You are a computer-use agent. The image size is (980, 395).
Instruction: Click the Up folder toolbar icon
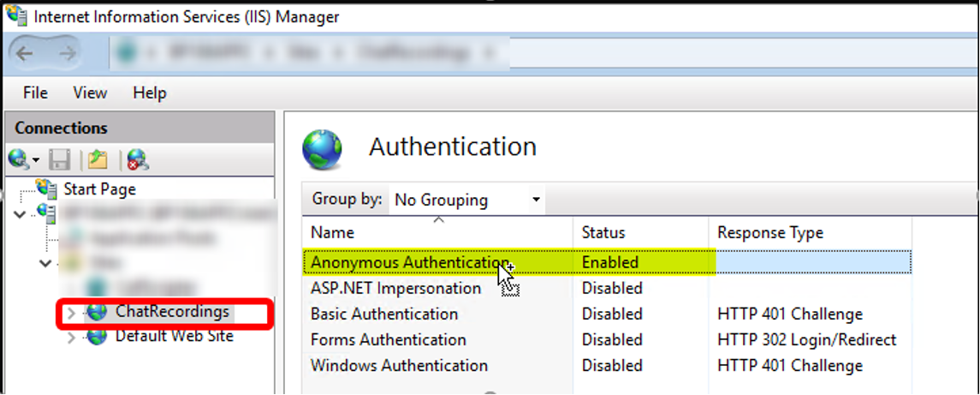pos(98,161)
